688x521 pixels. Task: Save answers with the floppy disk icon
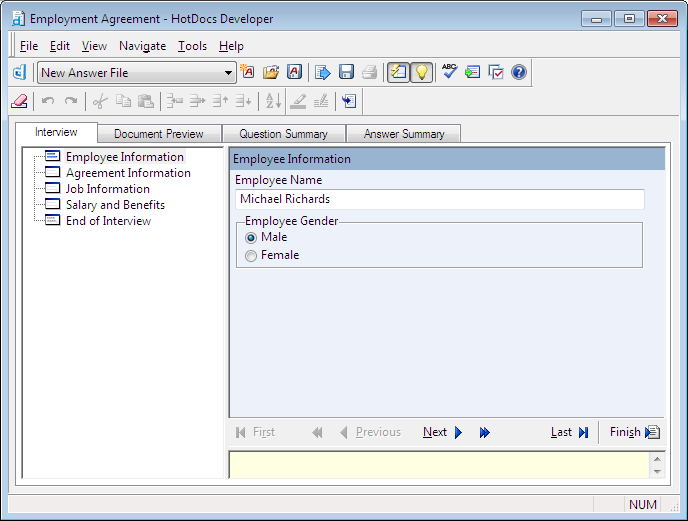[346, 72]
